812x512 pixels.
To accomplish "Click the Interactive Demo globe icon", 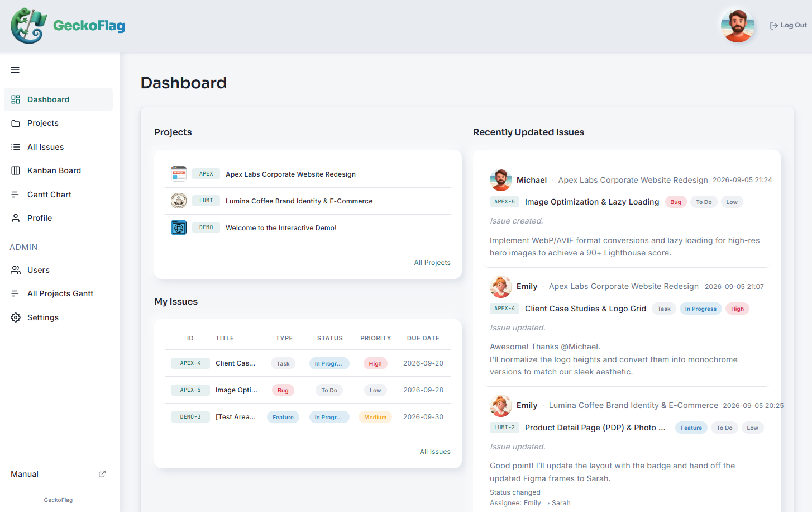I will 179,227.
